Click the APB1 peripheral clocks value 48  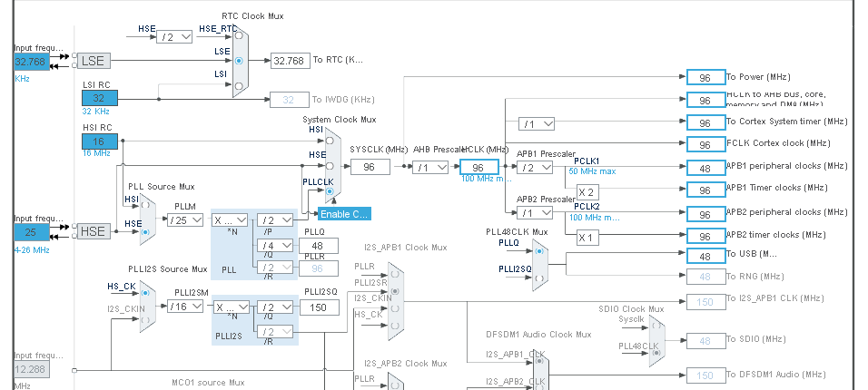coord(705,167)
